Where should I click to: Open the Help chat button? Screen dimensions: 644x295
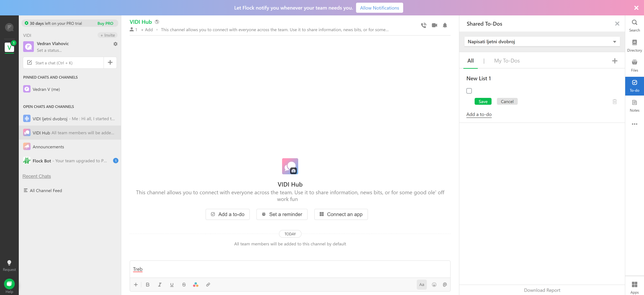click(x=9, y=284)
